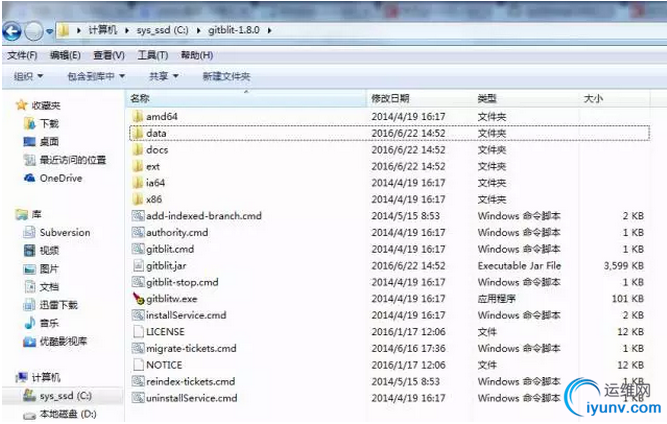
Task: Select the uninstallService.cmd file name
Action: 192,398
